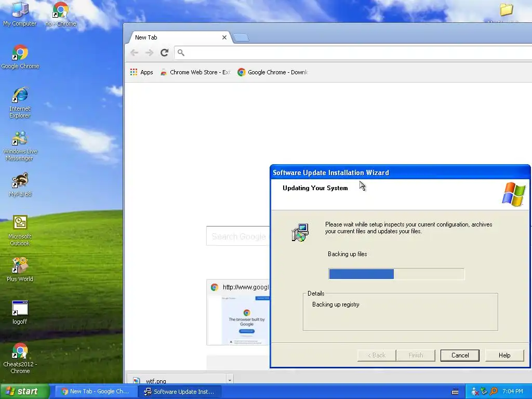
Task: Click the tray icon with the red X
Action: click(475, 392)
